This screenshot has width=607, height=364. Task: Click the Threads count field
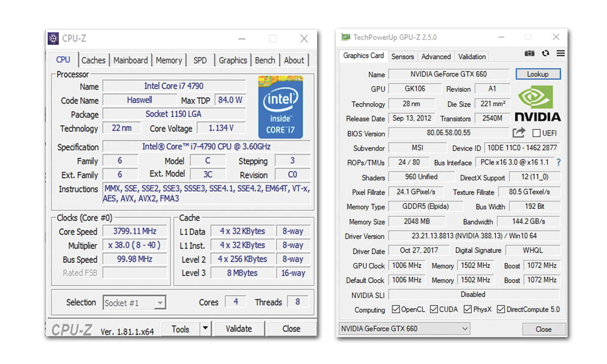[x=297, y=302]
